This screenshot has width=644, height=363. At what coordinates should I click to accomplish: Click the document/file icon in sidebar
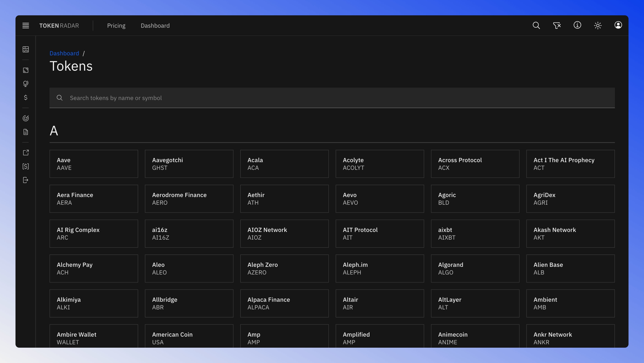click(x=26, y=132)
